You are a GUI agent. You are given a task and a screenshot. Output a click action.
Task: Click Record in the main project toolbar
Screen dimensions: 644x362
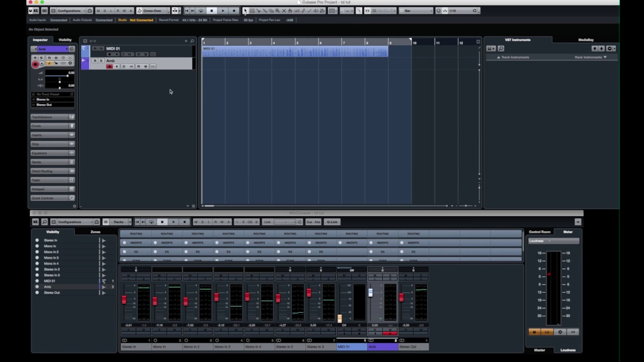[x=234, y=11]
